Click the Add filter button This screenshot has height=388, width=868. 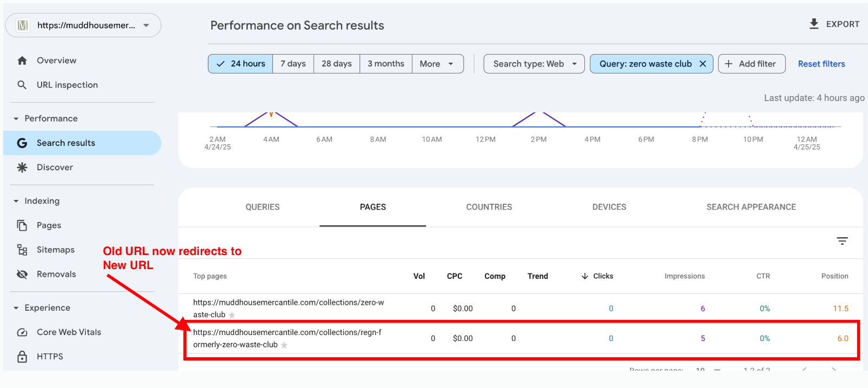(x=751, y=64)
